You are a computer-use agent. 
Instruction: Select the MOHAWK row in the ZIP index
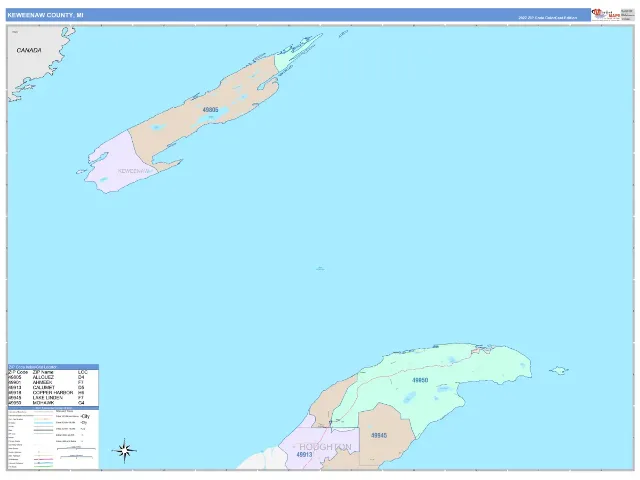[53, 403]
